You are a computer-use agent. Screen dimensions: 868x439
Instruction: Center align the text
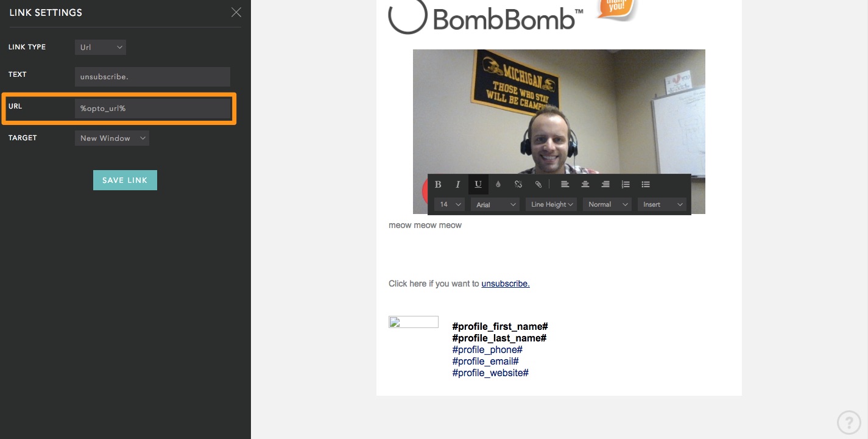(x=585, y=184)
